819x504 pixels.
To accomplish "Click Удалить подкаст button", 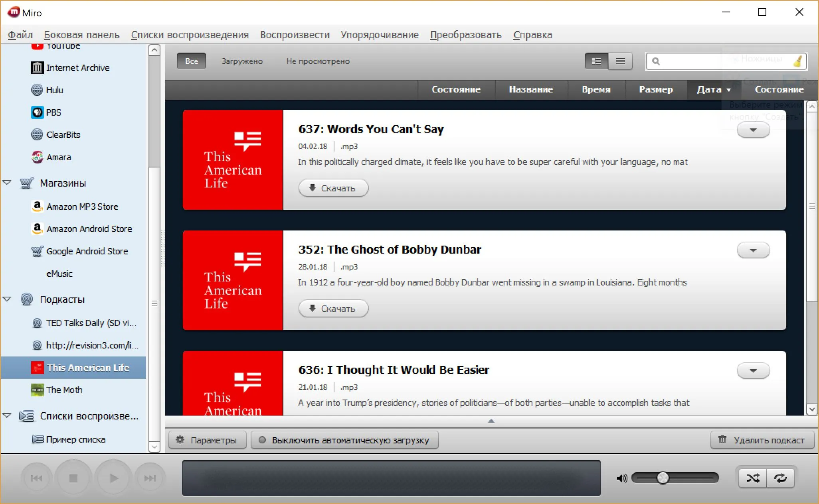I will [762, 440].
